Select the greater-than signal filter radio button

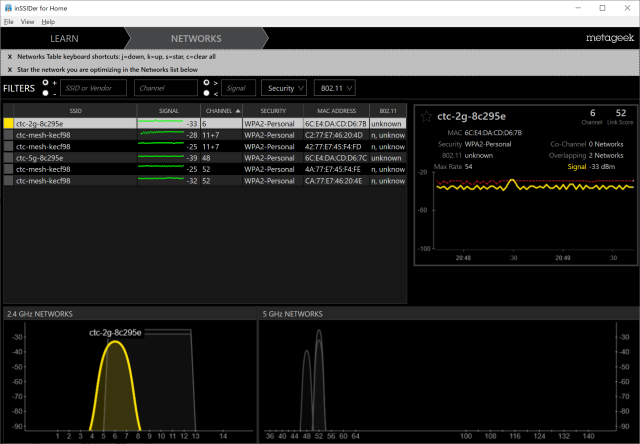[x=206, y=82]
